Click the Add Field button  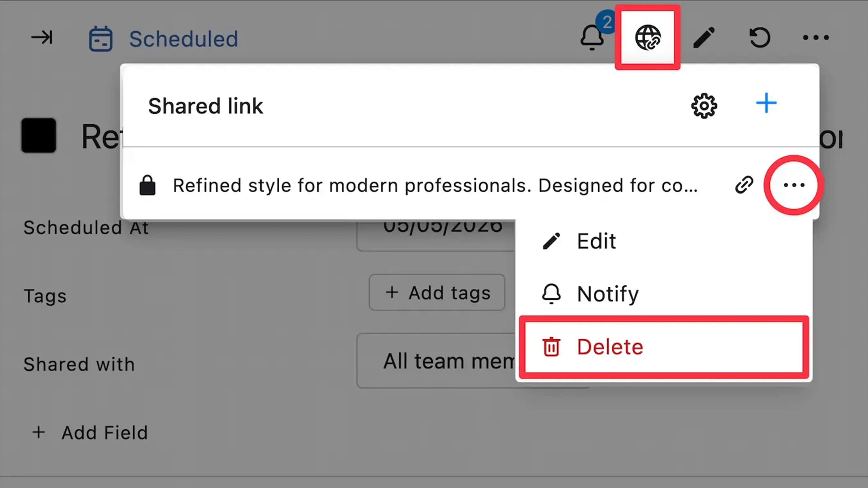click(x=89, y=432)
